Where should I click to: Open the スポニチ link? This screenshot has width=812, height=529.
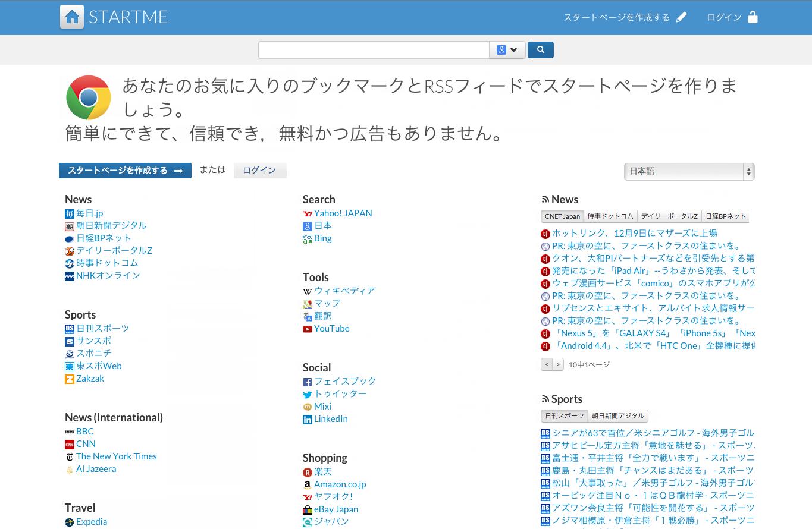pos(93,353)
